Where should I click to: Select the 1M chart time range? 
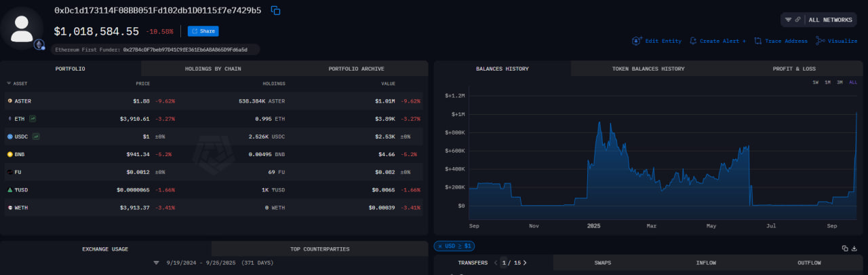pos(827,82)
